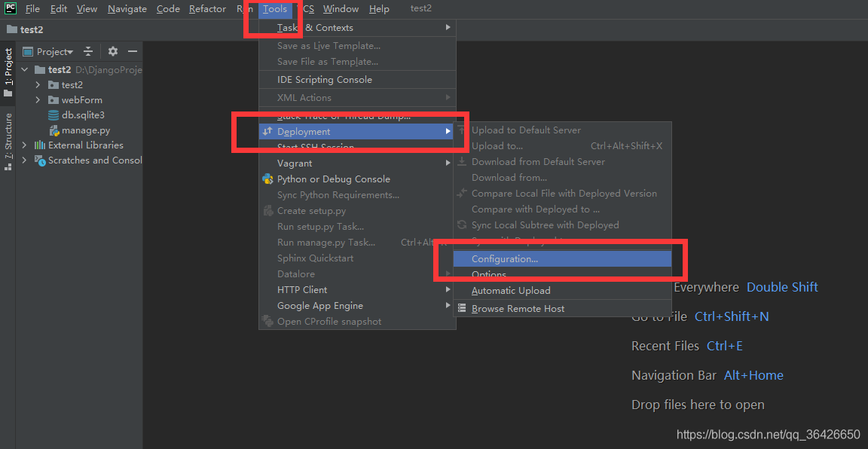Click Configuration... in Deployment submenu
This screenshot has height=449, width=868.
click(x=562, y=258)
